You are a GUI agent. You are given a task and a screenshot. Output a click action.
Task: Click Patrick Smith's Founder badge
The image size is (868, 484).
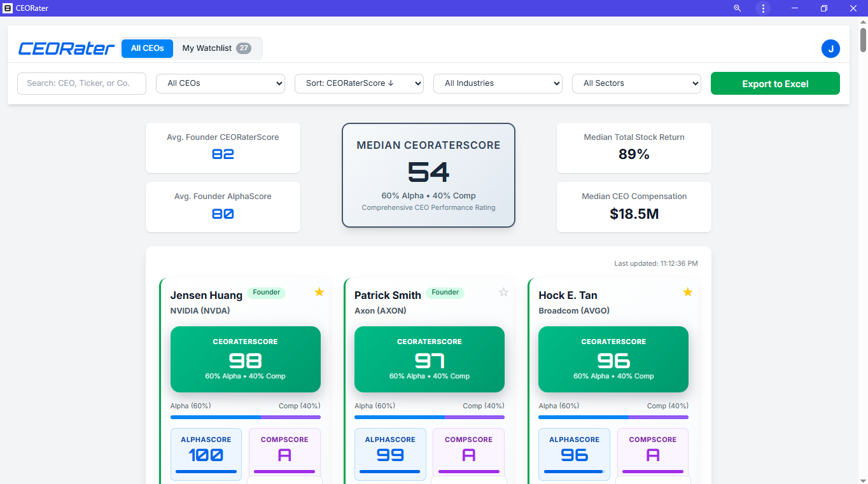tap(445, 293)
